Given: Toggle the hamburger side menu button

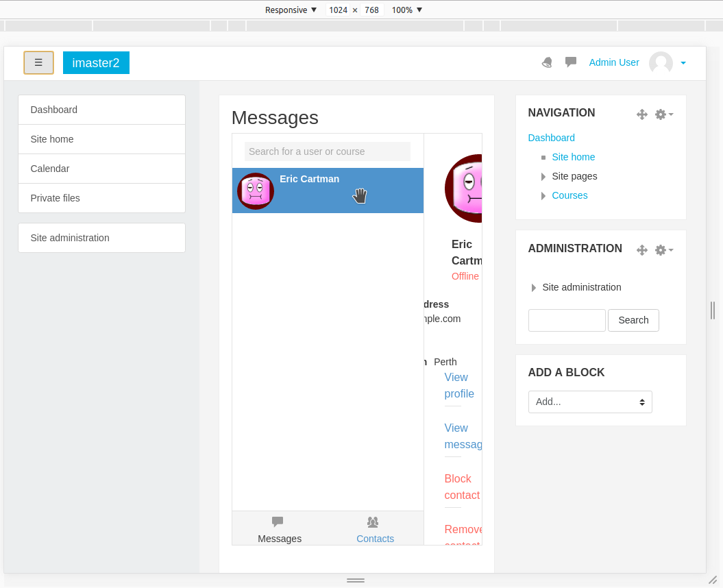Looking at the screenshot, I should 39,63.
